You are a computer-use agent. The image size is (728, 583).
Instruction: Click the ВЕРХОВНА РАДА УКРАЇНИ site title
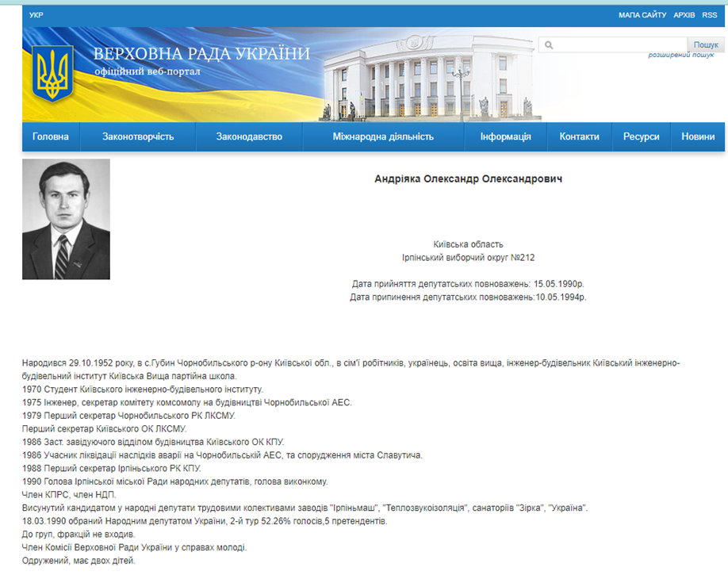201,54
